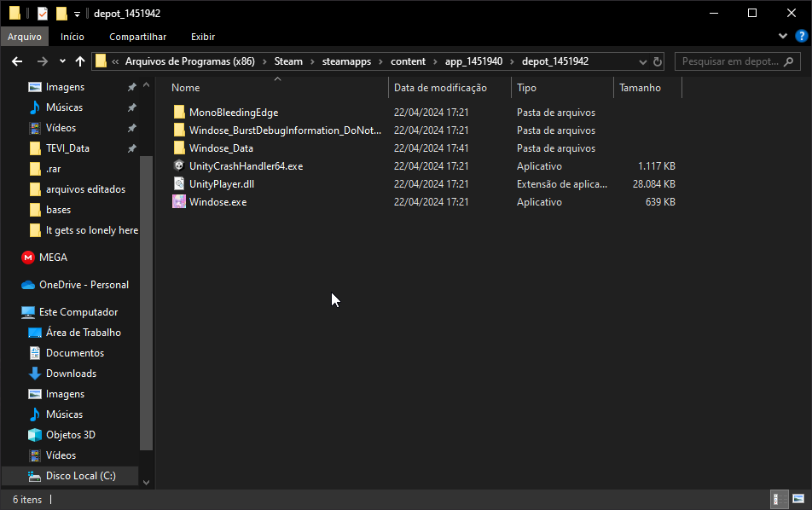Refresh the current folder view

click(x=659, y=61)
